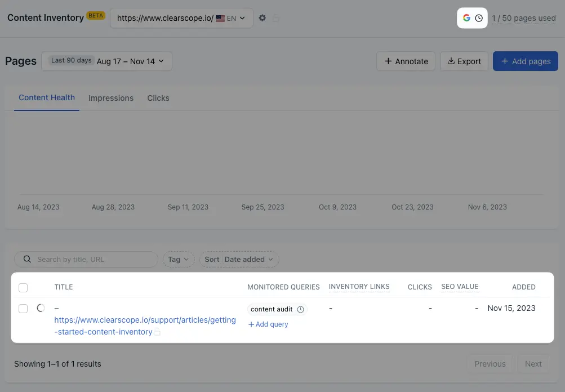
Task: Switch to the Clicks tab
Action: coord(158,98)
